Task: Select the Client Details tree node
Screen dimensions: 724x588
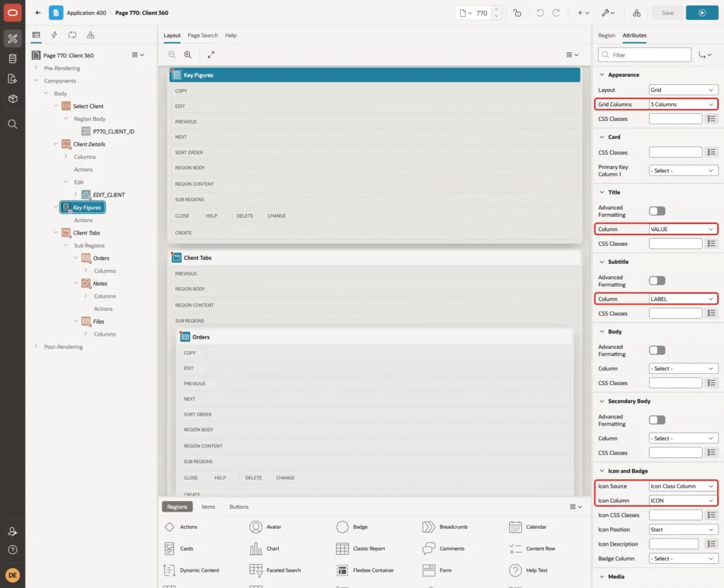Action: click(x=89, y=144)
